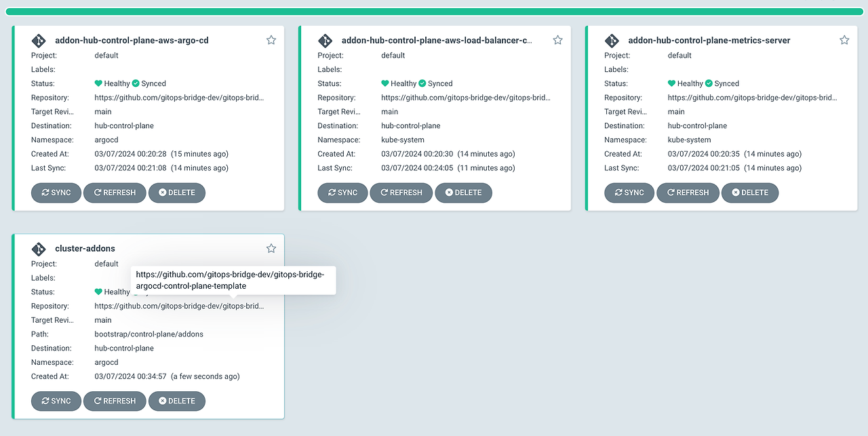The image size is (868, 436).
Task: Click git icon of cluster-addons application
Action: pyautogui.click(x=39, y=248)
